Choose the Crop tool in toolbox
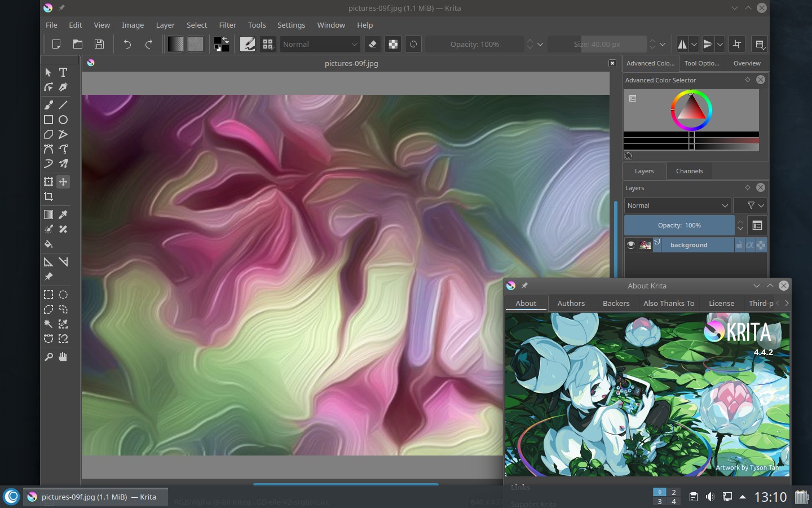 point(48,196)
